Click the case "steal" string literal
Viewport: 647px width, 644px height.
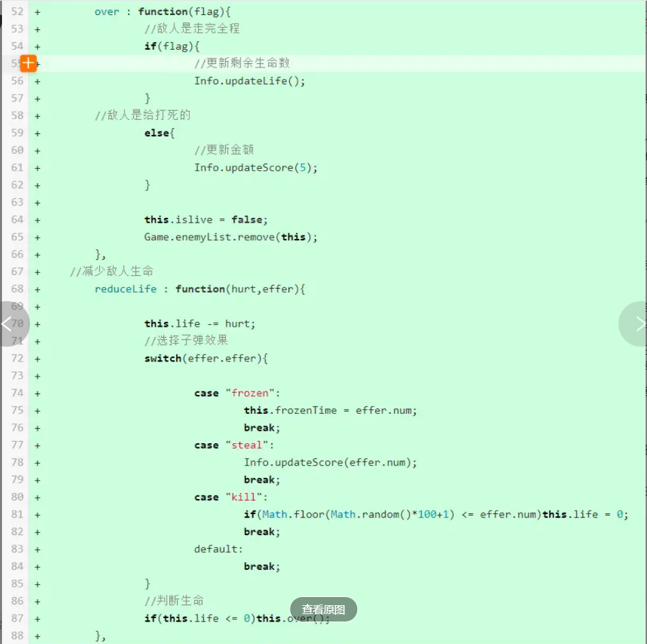(x=246, y=445)
